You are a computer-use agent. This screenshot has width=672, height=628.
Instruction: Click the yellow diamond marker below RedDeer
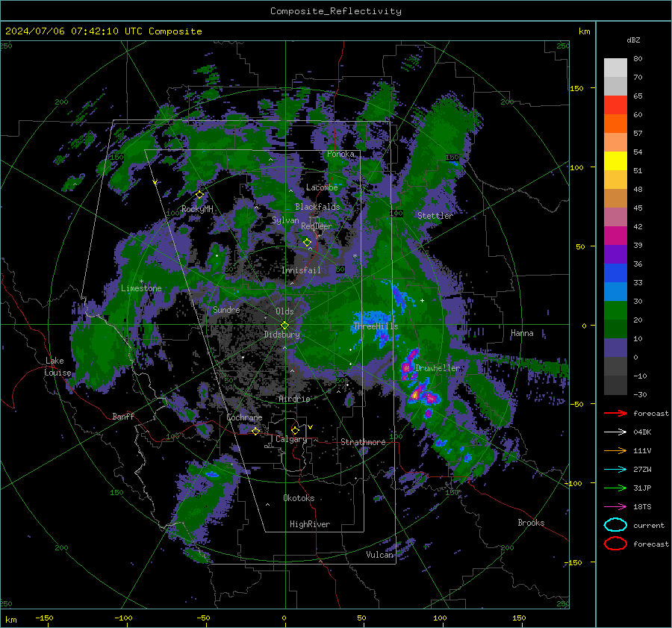tap(307, 243)
